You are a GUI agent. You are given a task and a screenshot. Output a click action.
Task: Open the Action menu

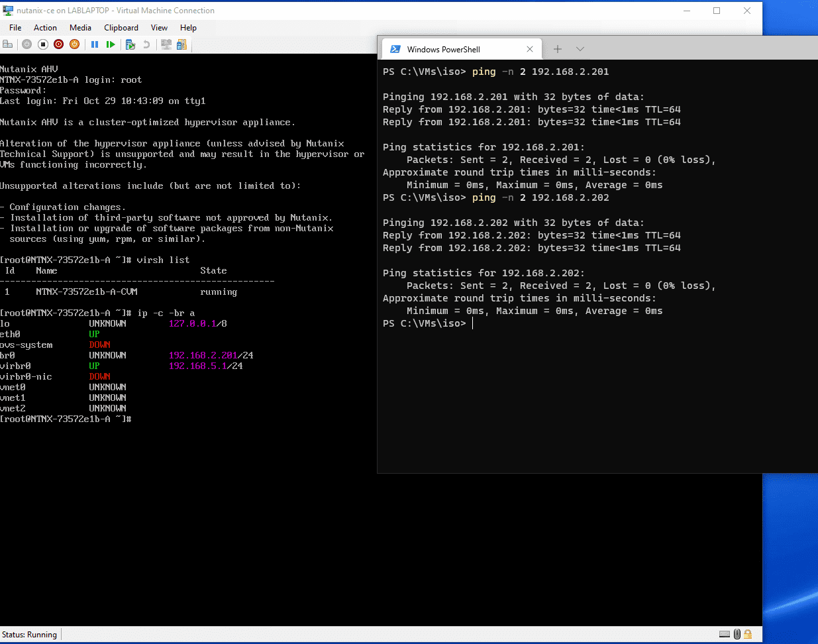[x=45, y=28]
